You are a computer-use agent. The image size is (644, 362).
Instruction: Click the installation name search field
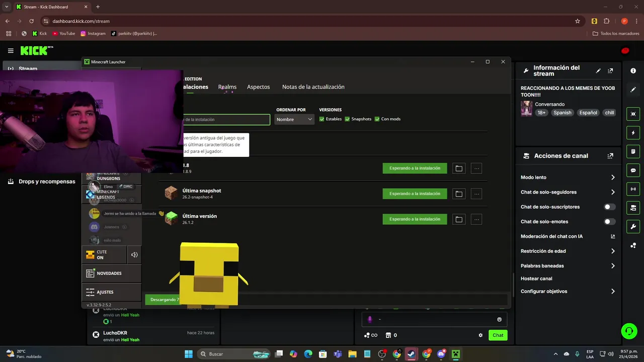226,120
